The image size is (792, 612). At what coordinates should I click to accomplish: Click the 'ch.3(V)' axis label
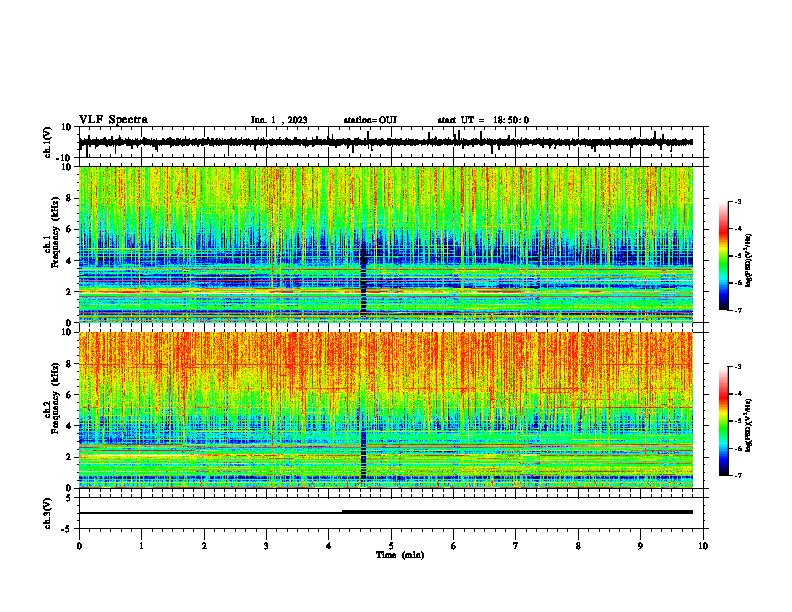coord(48,513)
